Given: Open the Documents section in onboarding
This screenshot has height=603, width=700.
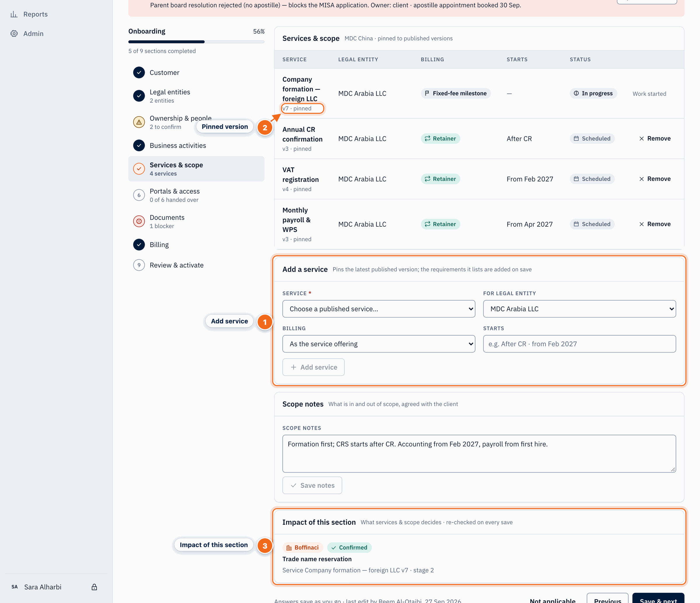Looking at the screenshot, I should pos(196,221).
